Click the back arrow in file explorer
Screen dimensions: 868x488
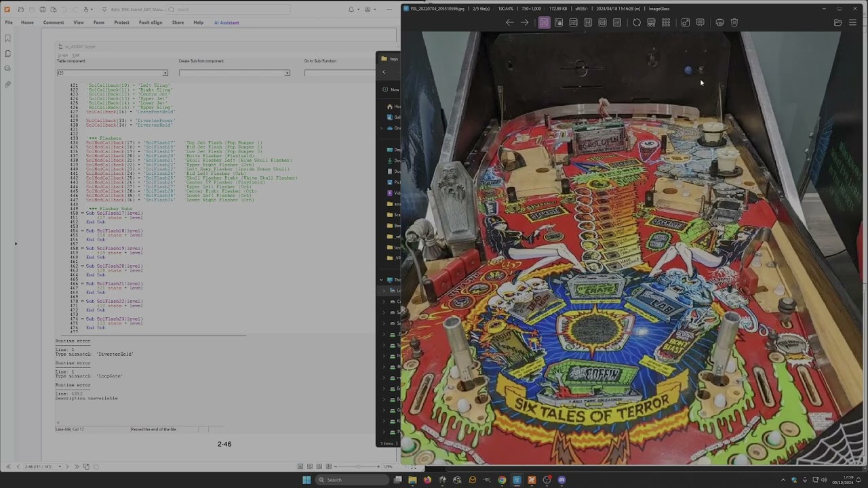384,72
